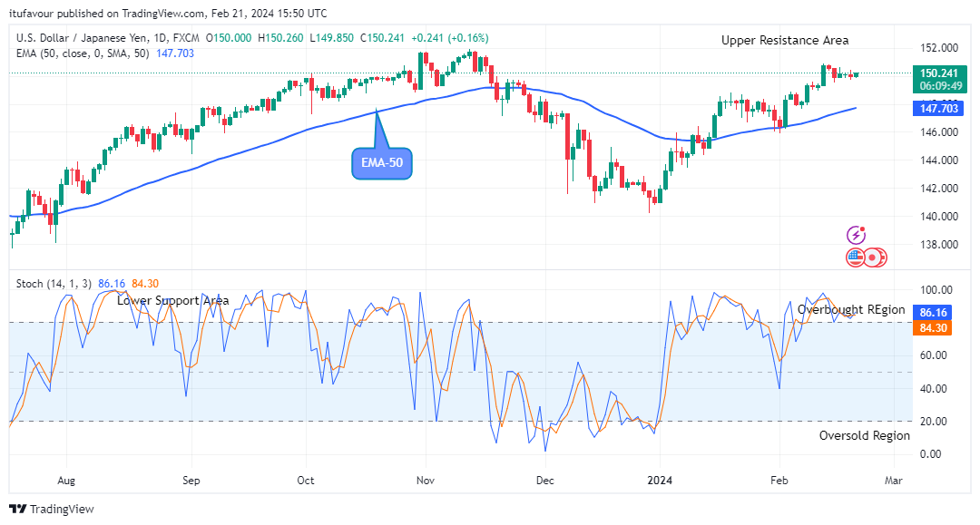Viewport: 980px width, 525px height.
Task: Click the Stoch (14, 1, 3) indicator legend
Action: click(54, 284)
